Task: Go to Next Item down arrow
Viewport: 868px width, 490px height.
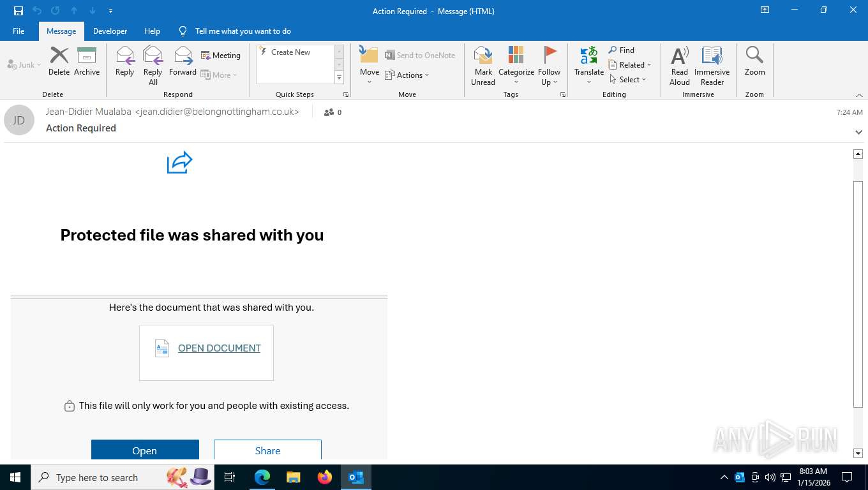Action: coord(93,11)
